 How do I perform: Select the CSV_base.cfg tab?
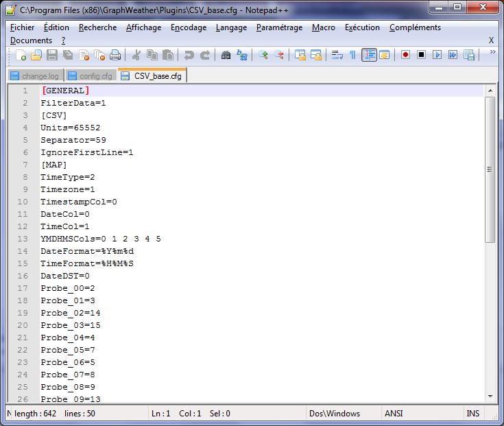[152, 75]
